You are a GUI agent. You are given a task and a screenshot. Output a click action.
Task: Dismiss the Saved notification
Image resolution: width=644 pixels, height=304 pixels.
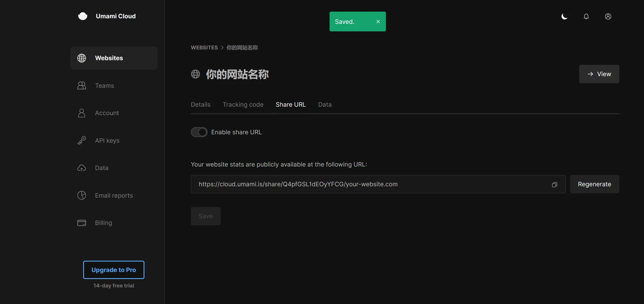pyautogui.click(x=378, y=22)
